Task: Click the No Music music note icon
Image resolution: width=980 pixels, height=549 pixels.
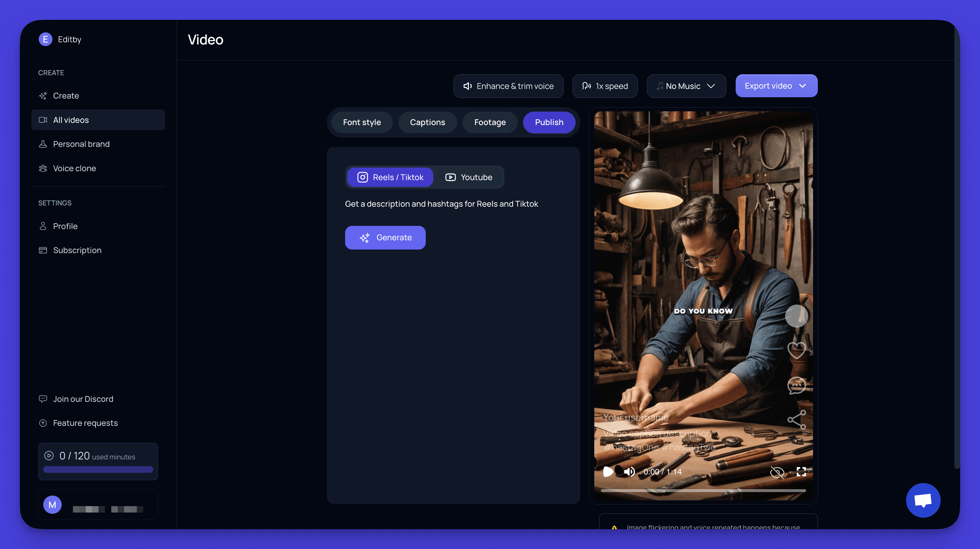Action: tap(660, 85)
